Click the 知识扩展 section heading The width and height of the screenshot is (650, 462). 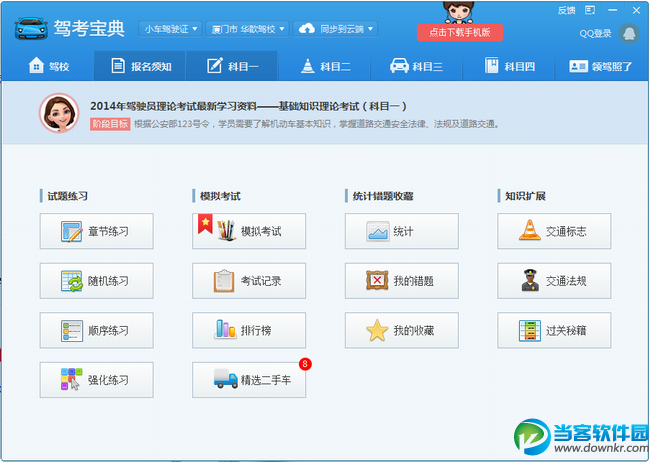pyautogui.click(x=525, y=196)
